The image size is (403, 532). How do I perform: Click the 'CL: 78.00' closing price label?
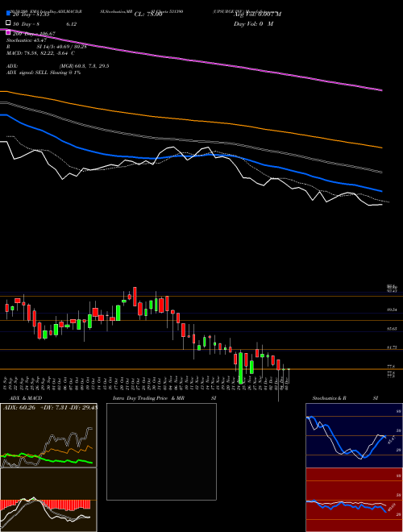(148, 15)
